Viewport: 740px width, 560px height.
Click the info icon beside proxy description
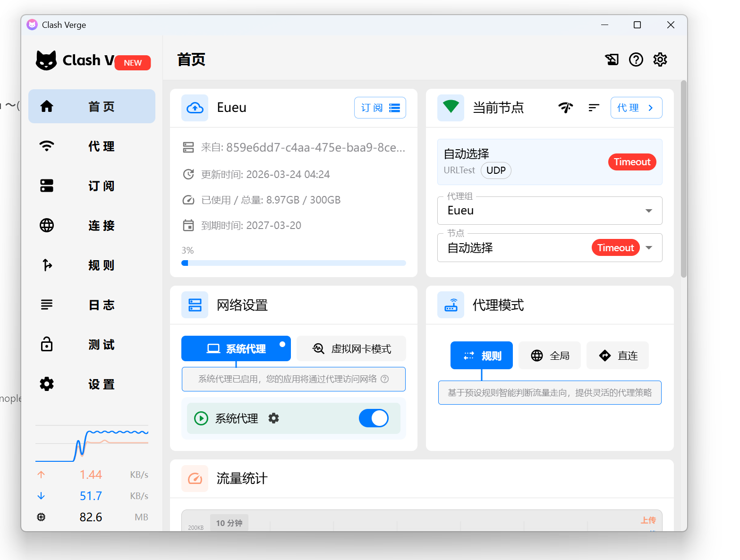385,379
